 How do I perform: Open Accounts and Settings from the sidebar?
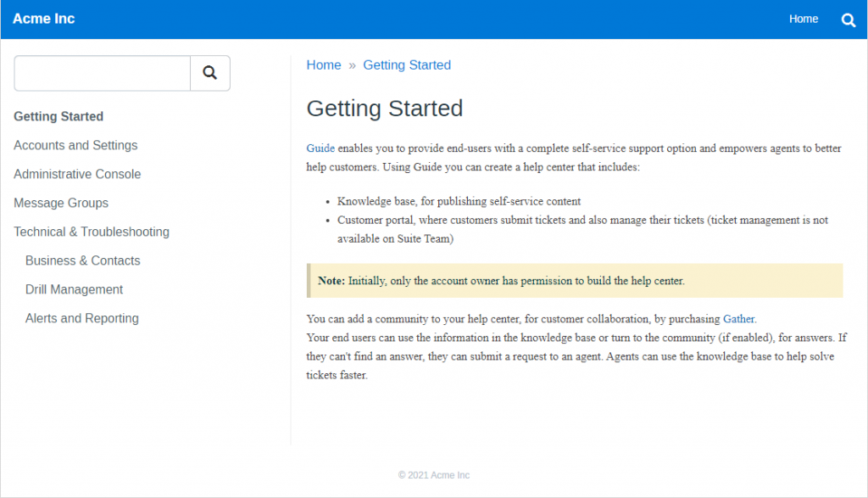click(75, 145)
